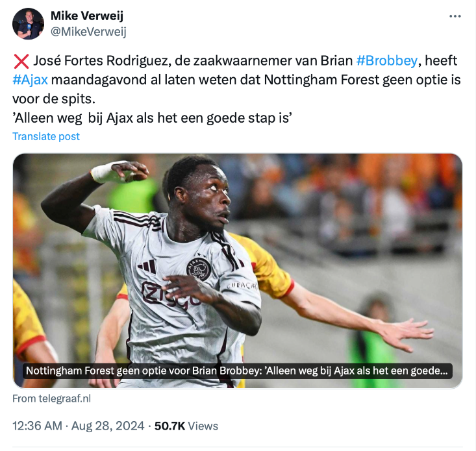Click the 12:36 AM Aug 28 timestamp
Image resolution: width=476 pixels, height=451 pixels.
coord(79,426)
